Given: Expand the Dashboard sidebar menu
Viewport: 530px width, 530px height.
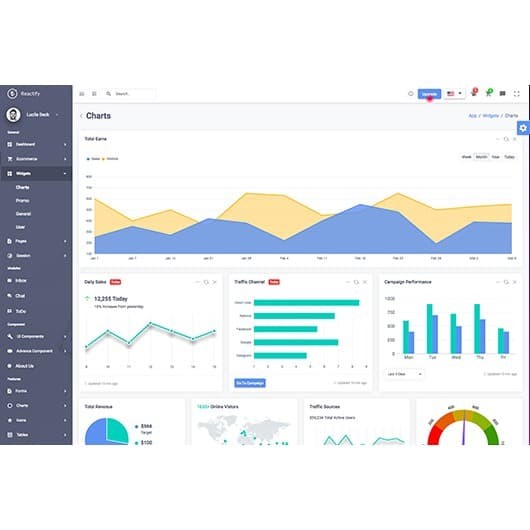Looking at the screenshot, I should [37, 144].
